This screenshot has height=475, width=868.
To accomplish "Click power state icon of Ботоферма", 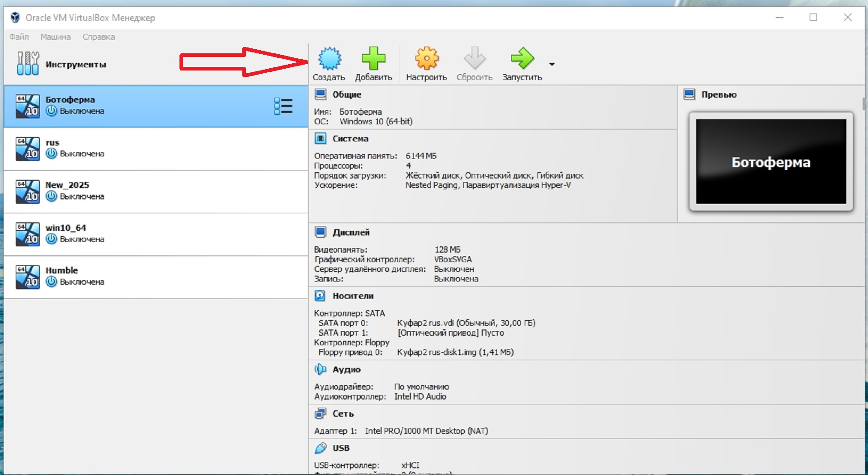I will click(x=52, y=111).
